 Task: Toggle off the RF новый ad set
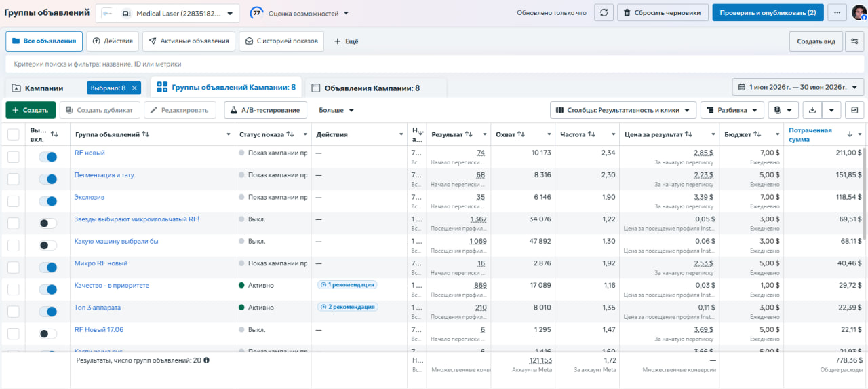(47, 157)
